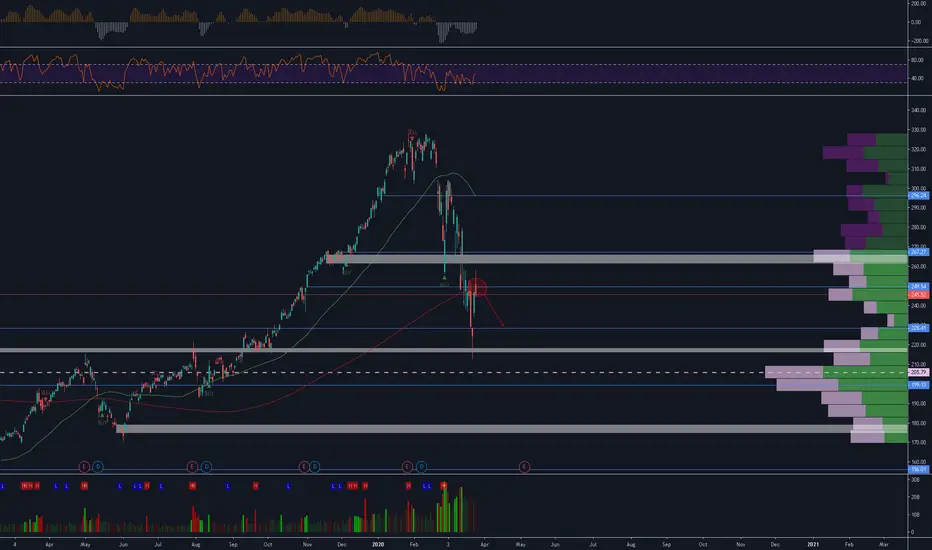Select the grey support zone near 177
The height and width of the screenshot is (550, 932).
(512, 429)
